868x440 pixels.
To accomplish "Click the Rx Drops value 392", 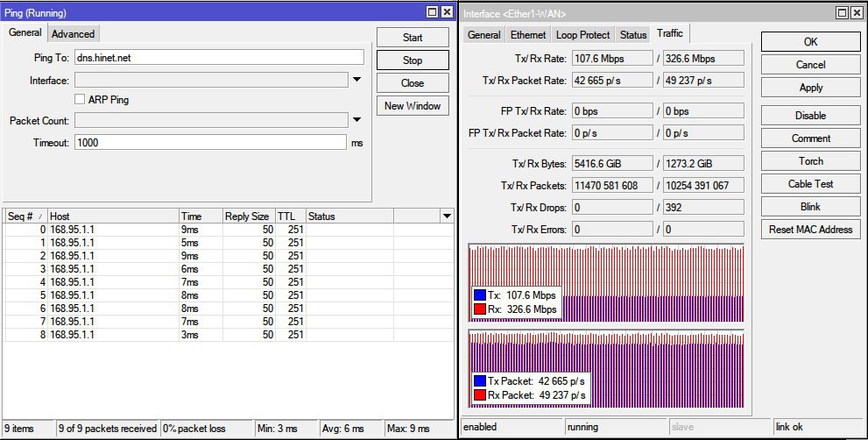I will click(x=703, y=207).
